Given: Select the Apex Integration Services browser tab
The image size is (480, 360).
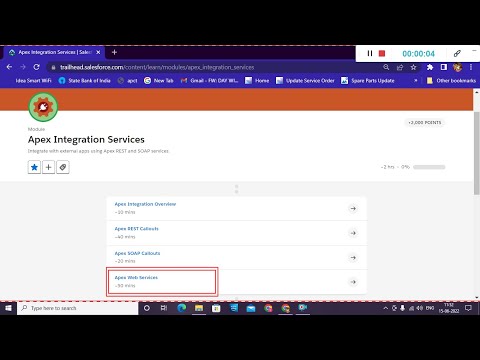Looking at the screenshot, I should point(54,52).
